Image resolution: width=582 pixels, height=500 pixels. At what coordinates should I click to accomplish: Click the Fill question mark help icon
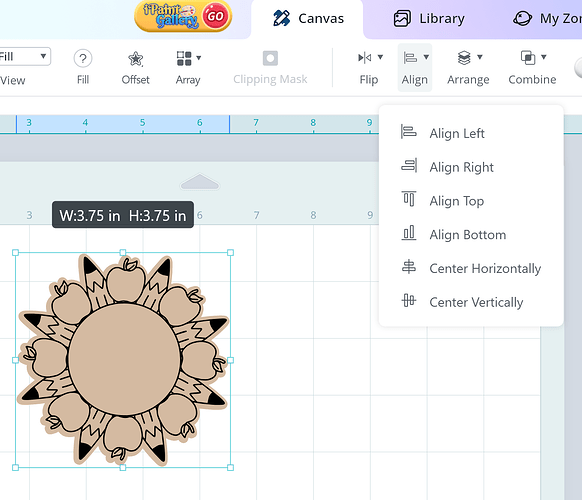(x=83, y=58)
